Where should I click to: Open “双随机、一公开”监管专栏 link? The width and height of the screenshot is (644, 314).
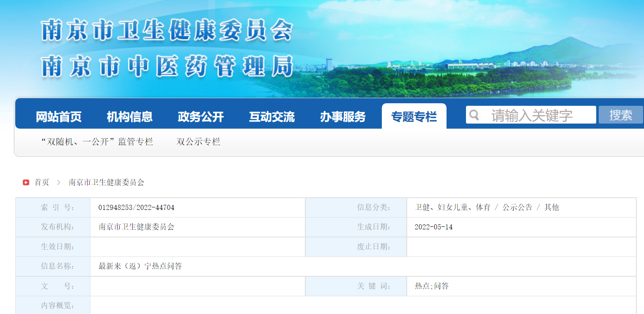pos(97,142)
